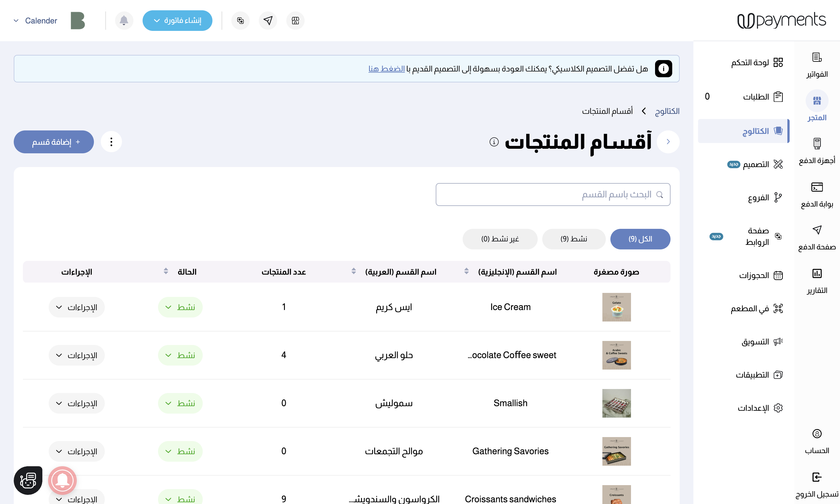Click the storefront icon in top header
The image size is (840, 504).
[x=295, y=20]
